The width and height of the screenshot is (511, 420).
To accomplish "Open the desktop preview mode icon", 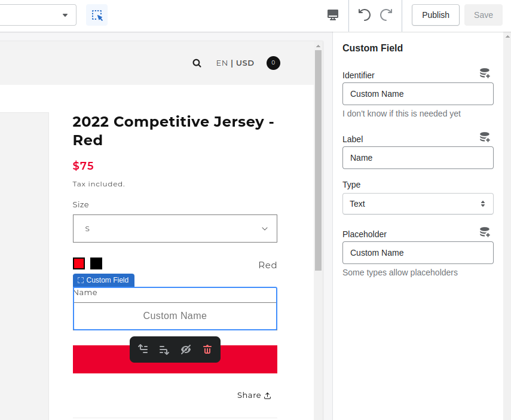I will click(333, 14).
